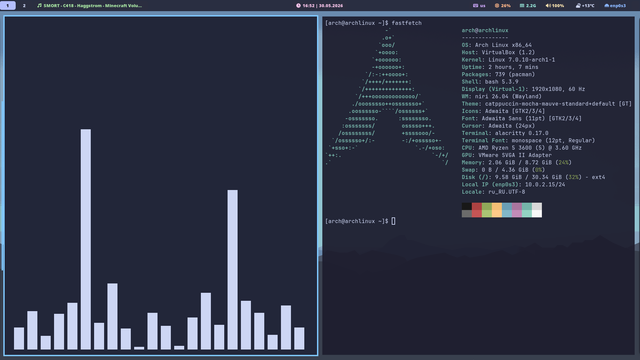The width and height of the screenshot is (640, 360).
Task: Click the 'Locale: ru_RU.UTF-8' line
Action: pos(493,192)
